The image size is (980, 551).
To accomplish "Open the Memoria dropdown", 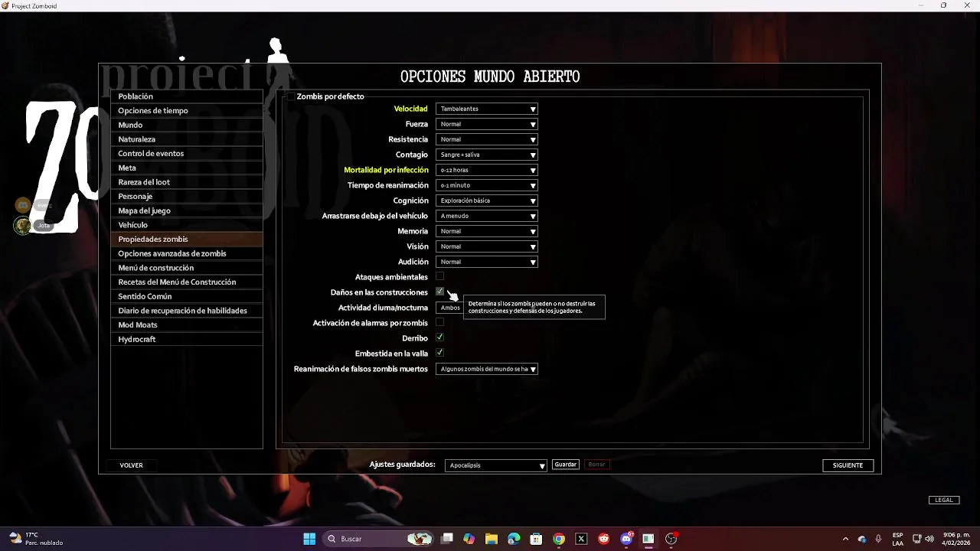I will pyautogui.click(x=487, y=231).
